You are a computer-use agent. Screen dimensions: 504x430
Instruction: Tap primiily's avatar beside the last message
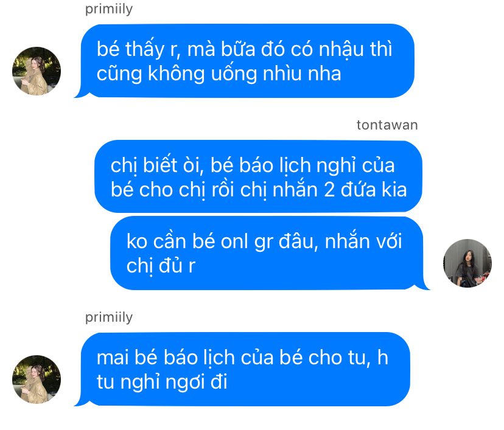[x=37, y=380]
